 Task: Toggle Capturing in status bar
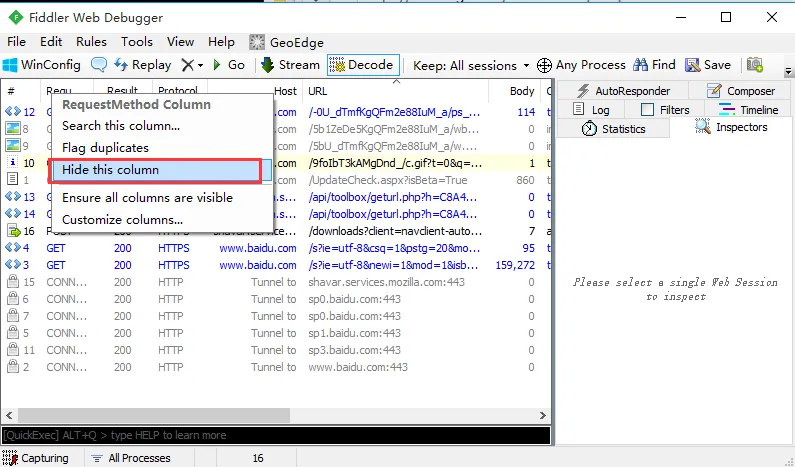point(35,458)
